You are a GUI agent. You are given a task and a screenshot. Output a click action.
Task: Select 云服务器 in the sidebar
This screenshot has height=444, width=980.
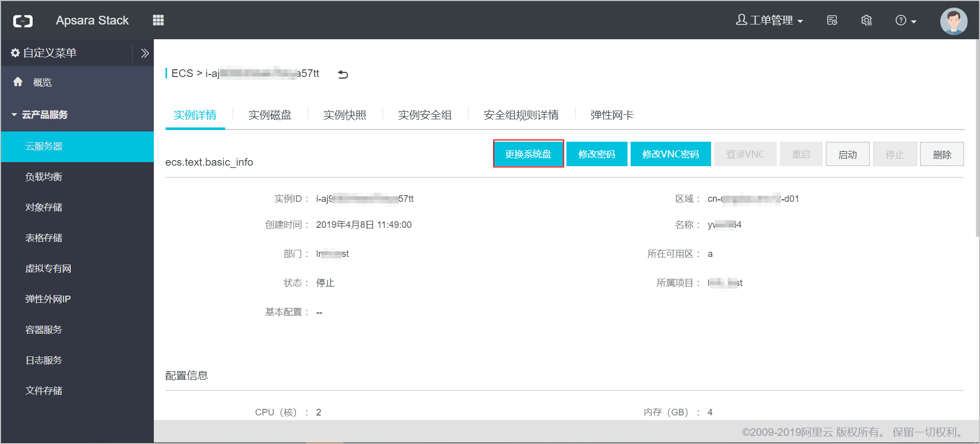[x=77, y=147]
